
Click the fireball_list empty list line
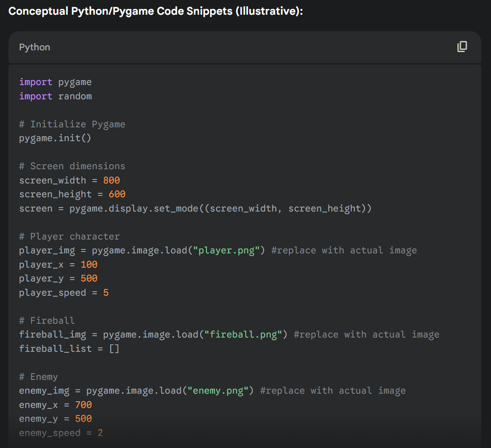coord(69,348)
